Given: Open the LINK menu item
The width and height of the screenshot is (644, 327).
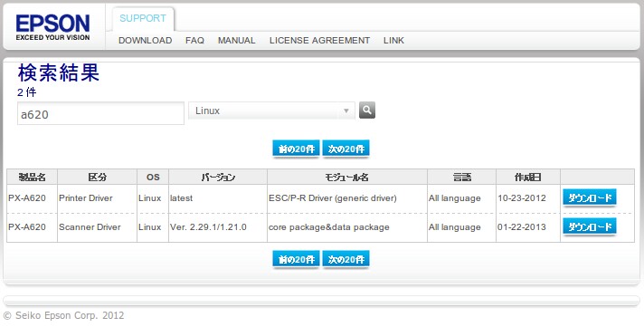Looking at the screenshot, I should pyautogui.click(x=393, y=41).
